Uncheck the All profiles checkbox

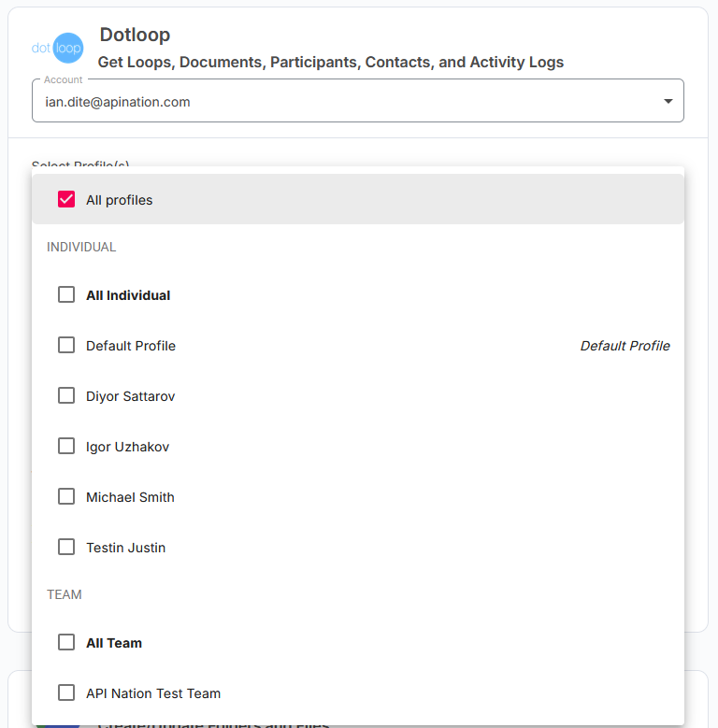[66, 199]
